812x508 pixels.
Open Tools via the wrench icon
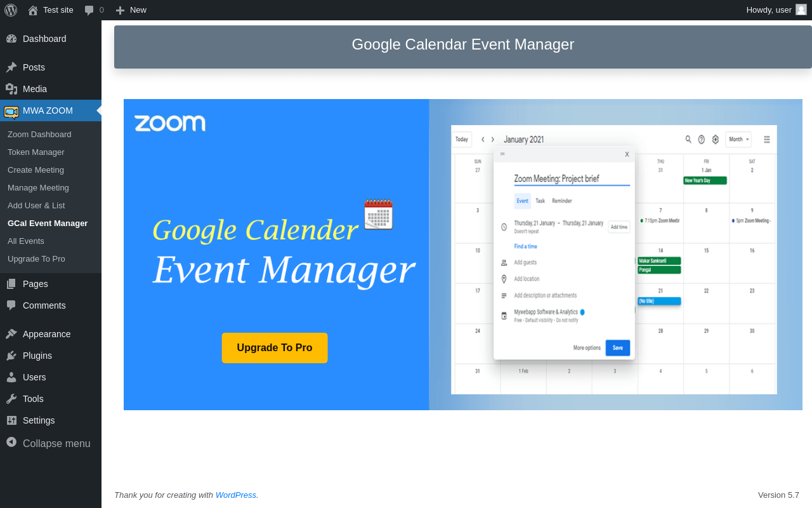[x=11, y=399]
